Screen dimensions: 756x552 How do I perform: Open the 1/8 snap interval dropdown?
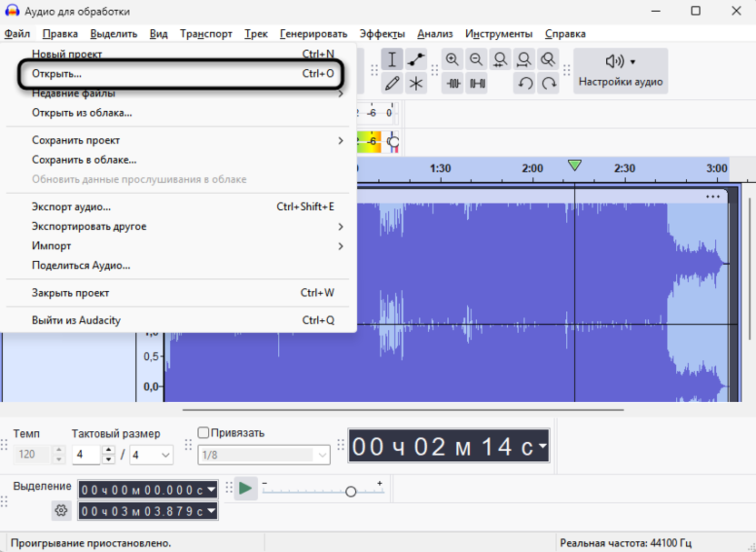pyautogui.click(x=264, y=455)
